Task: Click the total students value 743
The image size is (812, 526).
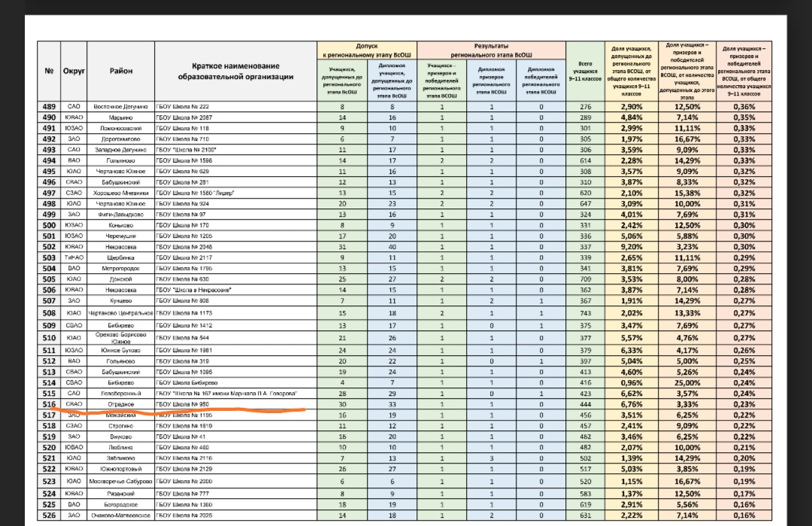Action: point(586,312)
